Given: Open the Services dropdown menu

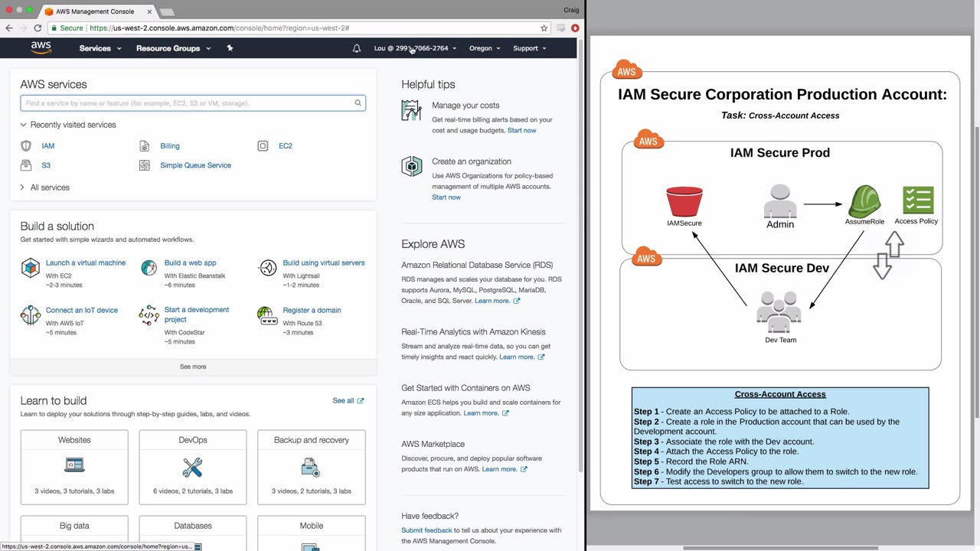Looking at the screenshot, I should [x=100, y=48].
